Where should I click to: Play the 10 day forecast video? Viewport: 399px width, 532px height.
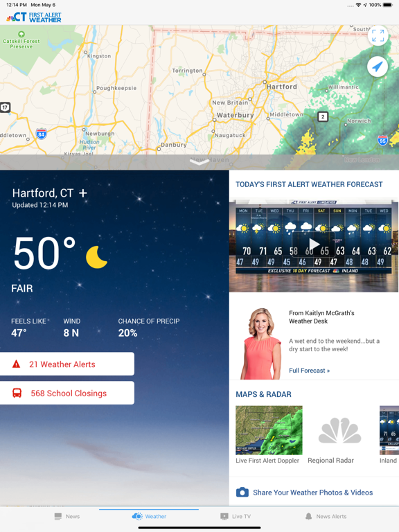click(314, 244)
